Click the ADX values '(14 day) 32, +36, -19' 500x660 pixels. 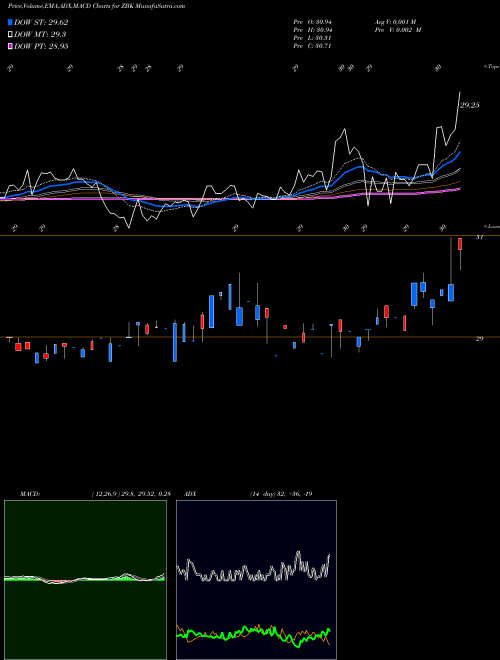pos(281,494)
